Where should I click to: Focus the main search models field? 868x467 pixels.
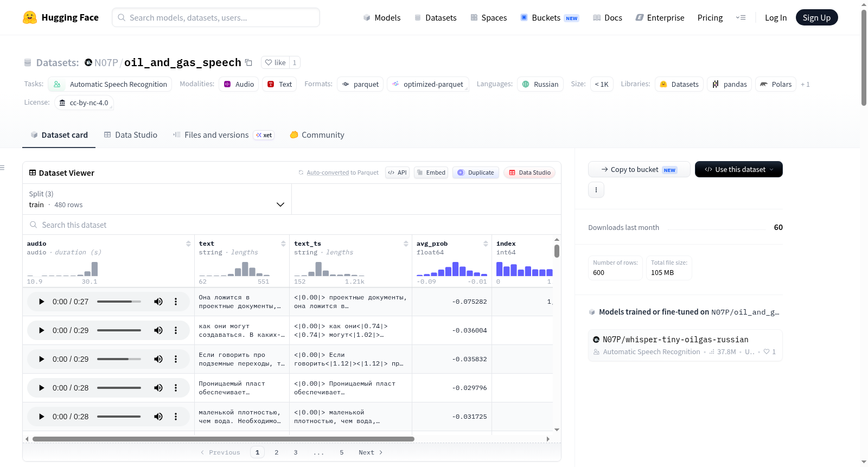point(216,17)
